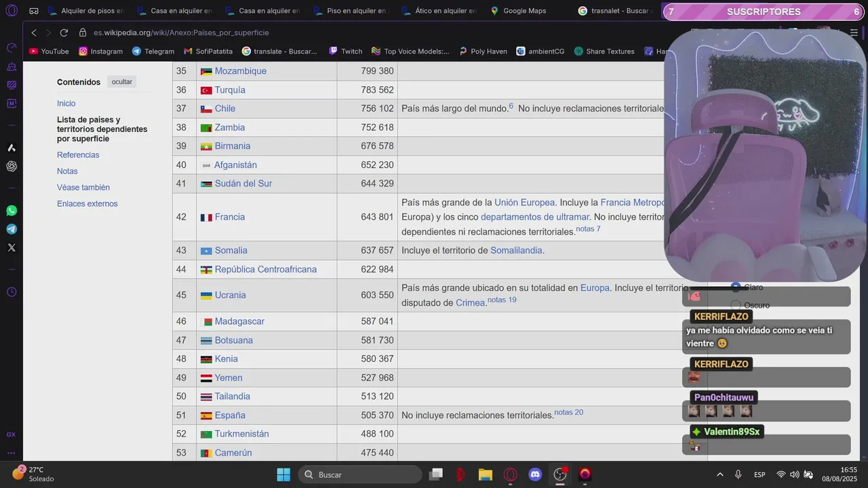Jump to the Véase también section
Screen dimensions: 868x488
(83, 188)
